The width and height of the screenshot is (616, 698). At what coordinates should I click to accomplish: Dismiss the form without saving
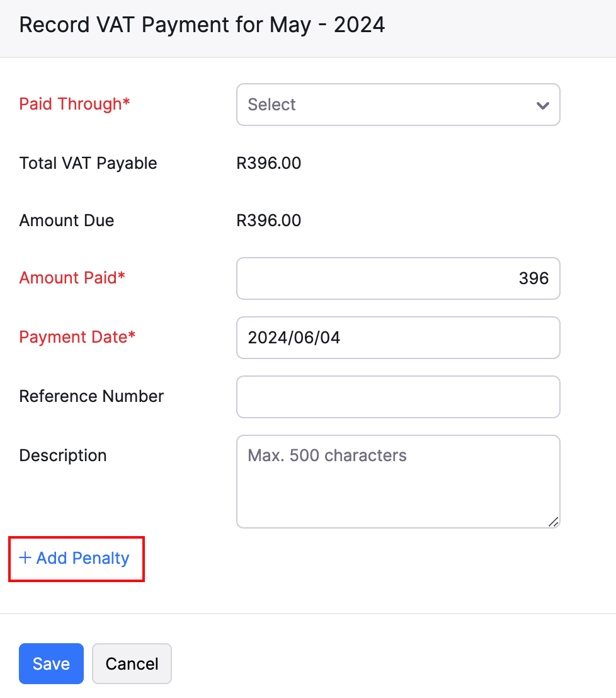point(132,663)
